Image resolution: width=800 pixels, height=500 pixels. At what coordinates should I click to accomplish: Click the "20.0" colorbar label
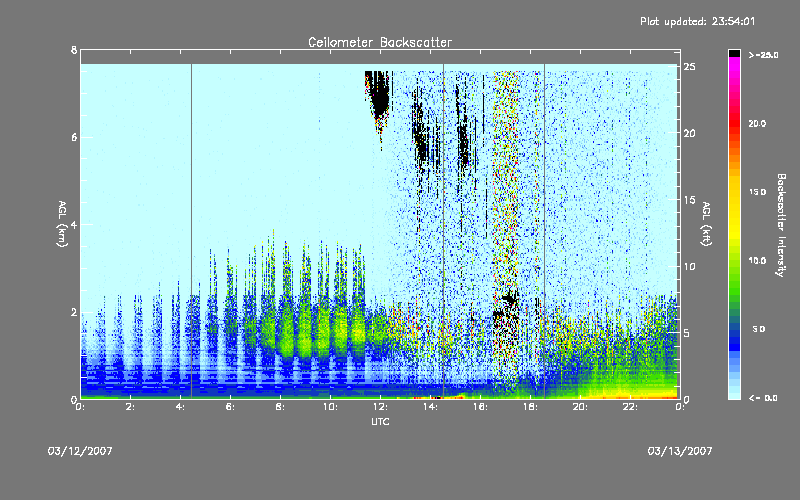click(757, 123)
